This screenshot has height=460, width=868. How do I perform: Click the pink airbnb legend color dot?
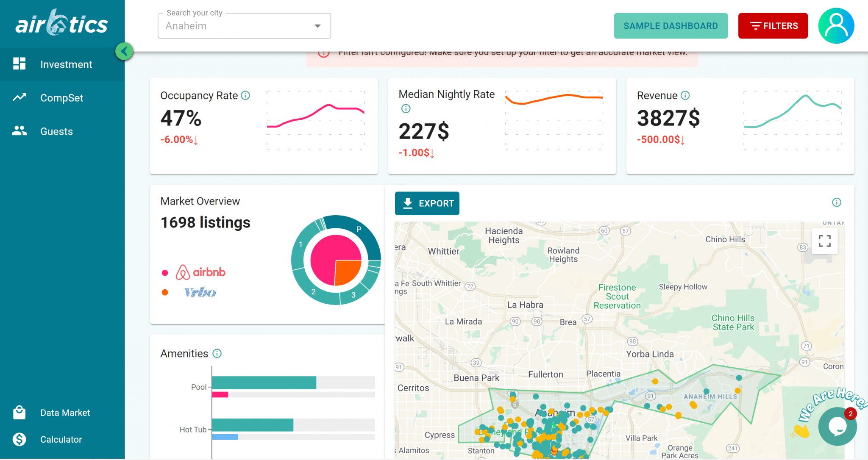(x=166, y=272)
